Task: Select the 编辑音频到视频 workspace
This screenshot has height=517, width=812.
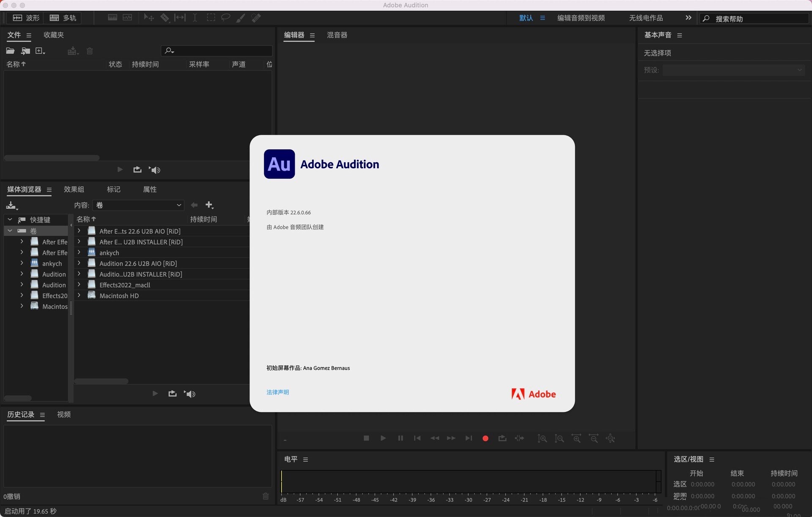Action: [x=581, y=18]
